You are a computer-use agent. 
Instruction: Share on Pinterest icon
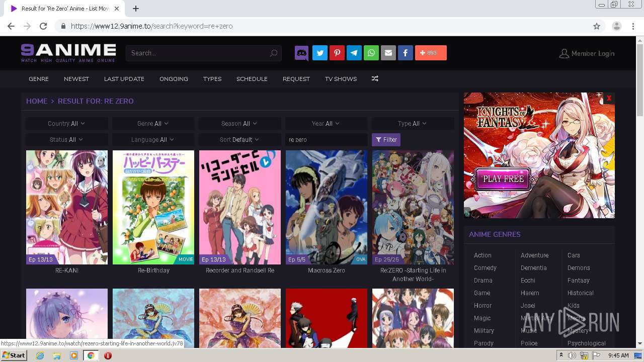pos(337,53)
